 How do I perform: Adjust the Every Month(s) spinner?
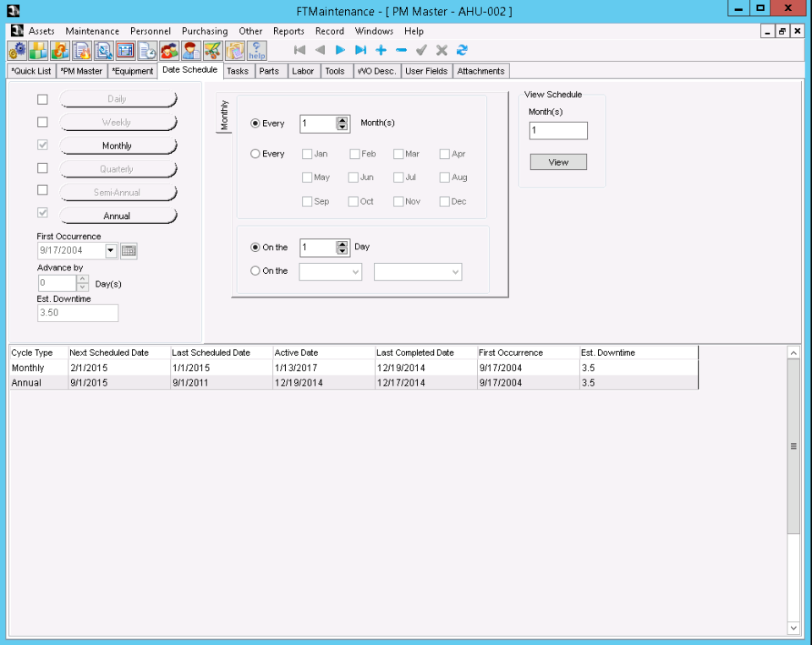tap(342, 123)
